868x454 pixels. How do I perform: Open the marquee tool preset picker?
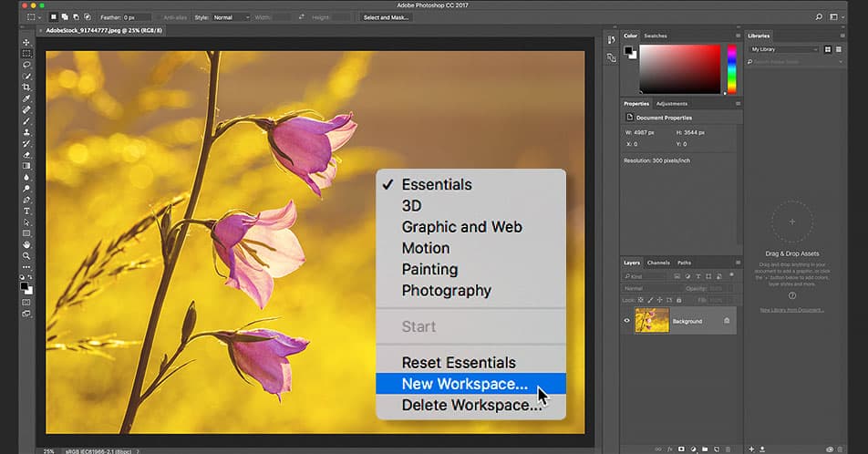coord(33,17)
